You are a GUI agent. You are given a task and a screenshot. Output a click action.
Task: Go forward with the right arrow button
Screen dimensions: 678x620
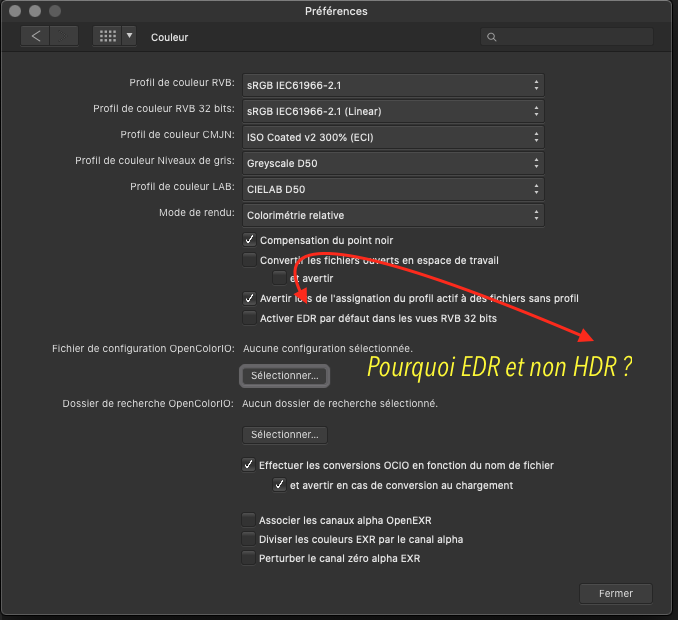tap(64, 36)
